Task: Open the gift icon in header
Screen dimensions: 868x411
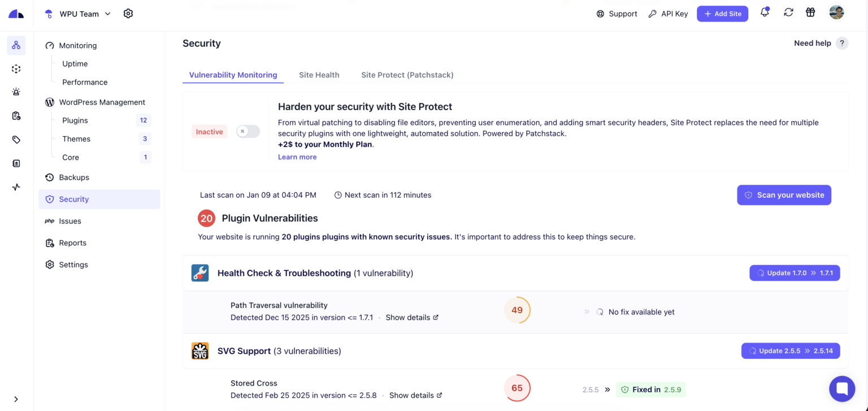Action: (x=810, y=12)
